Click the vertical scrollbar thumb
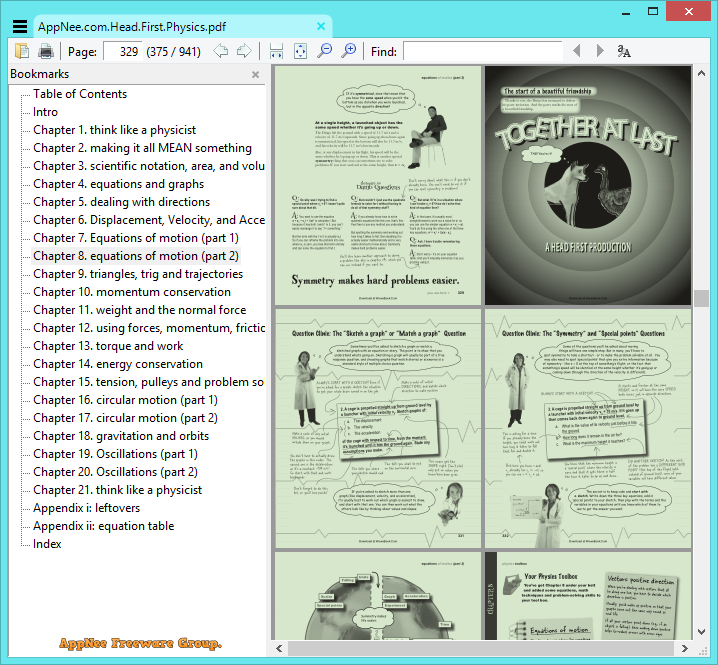This screenshot has width=718, height=665. 701,299
